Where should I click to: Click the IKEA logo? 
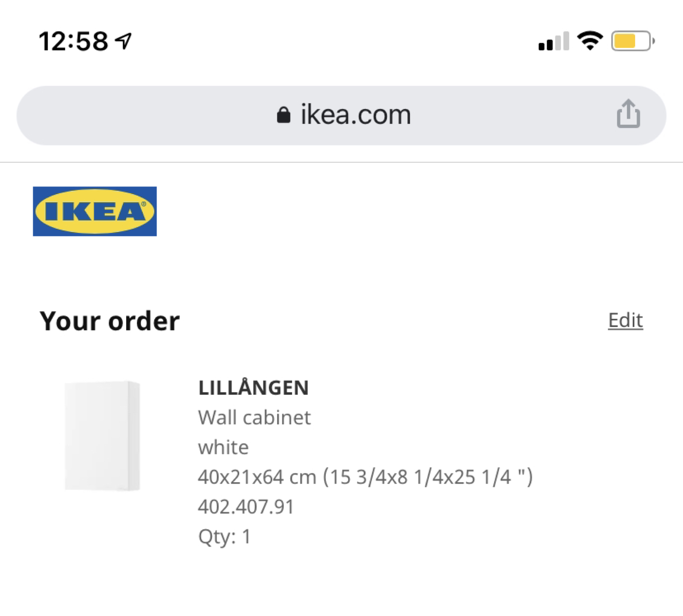(x=95, y=211)
